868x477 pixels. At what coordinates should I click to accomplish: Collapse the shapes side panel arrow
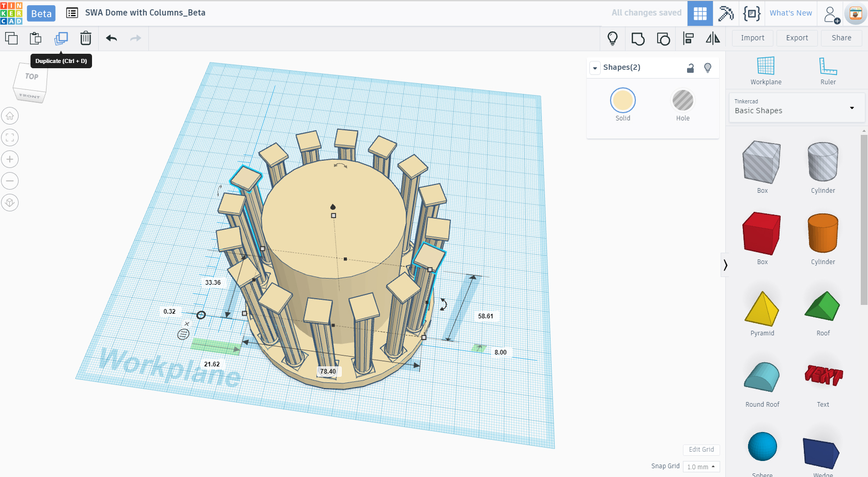point(725,265)
